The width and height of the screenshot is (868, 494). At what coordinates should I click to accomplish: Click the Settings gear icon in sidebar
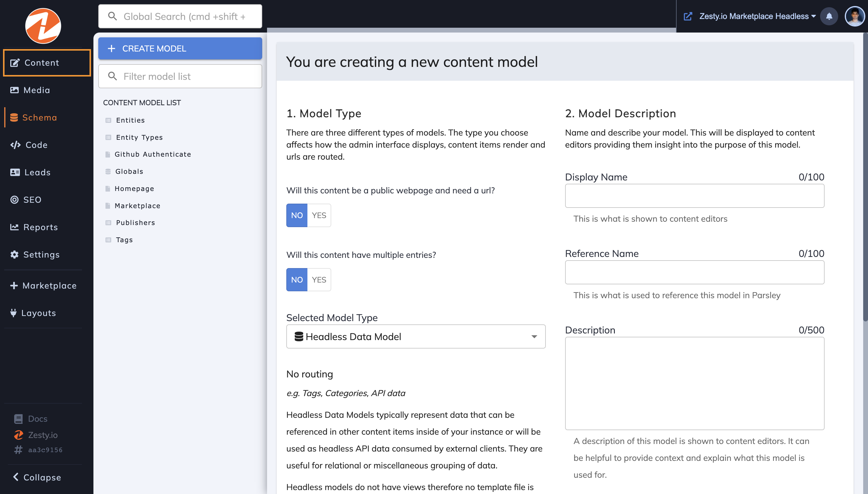pyautogui.click(x=14, y=255)
